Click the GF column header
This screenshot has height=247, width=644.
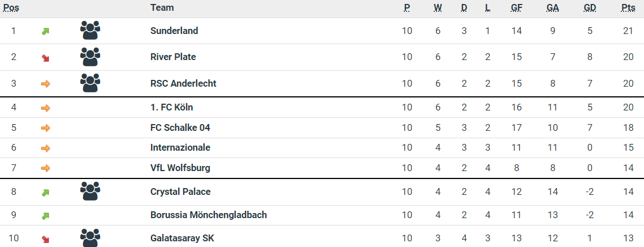(x=516, y=8)
